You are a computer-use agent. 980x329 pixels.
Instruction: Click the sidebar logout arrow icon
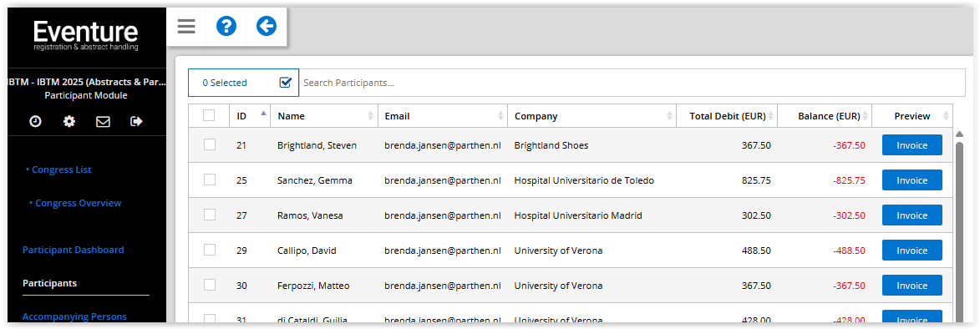point(136,121)
